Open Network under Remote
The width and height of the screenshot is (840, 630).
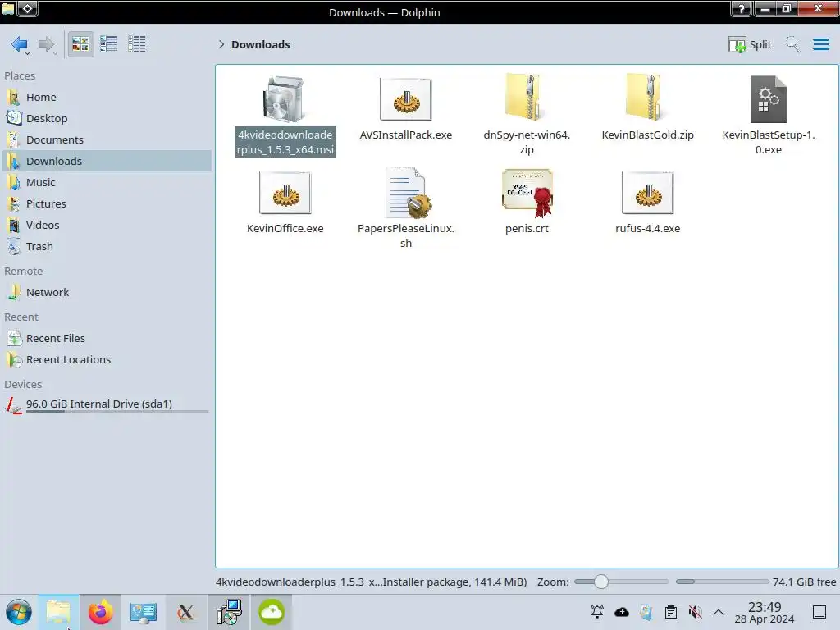pyautogui.click(x=106, y=293)
